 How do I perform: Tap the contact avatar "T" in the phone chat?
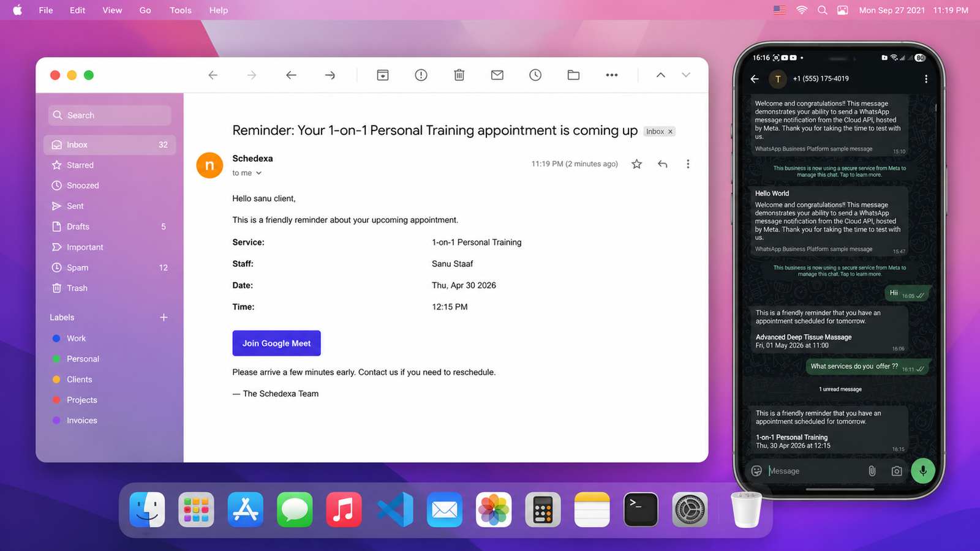click(x=778, y=79)
